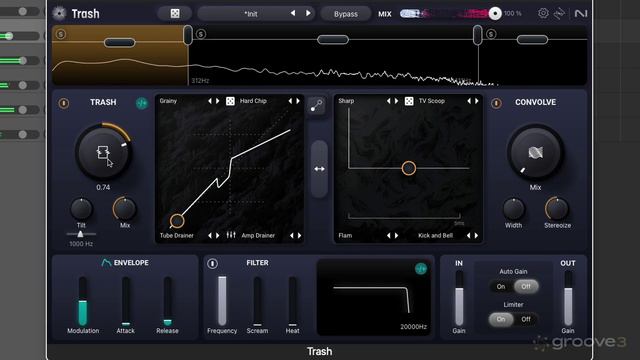Image resolution: width=640 pixels, height=360 pixels.
Task: Click the teal icon in filter display
Action: tap(421, 269)
